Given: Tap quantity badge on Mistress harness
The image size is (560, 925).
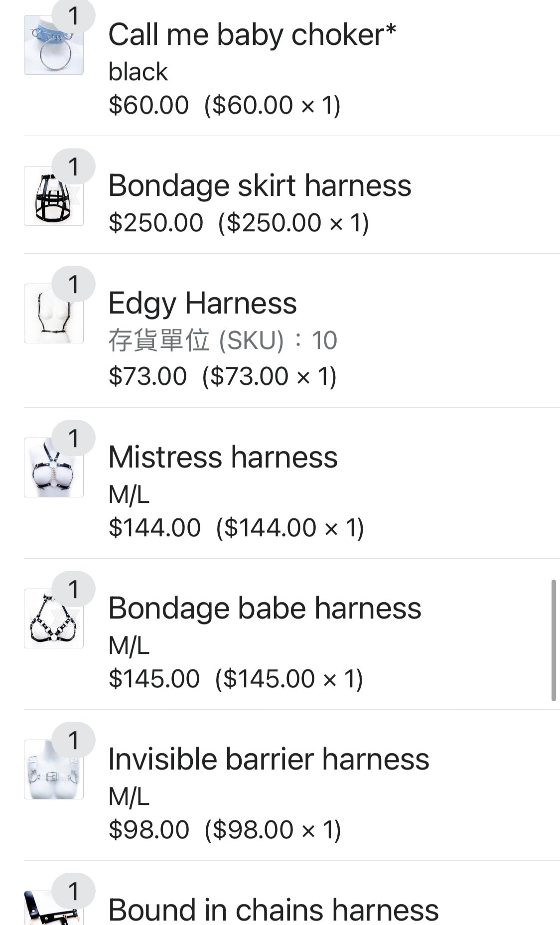Looking at the screenshot, I should [x=74, y=438].
